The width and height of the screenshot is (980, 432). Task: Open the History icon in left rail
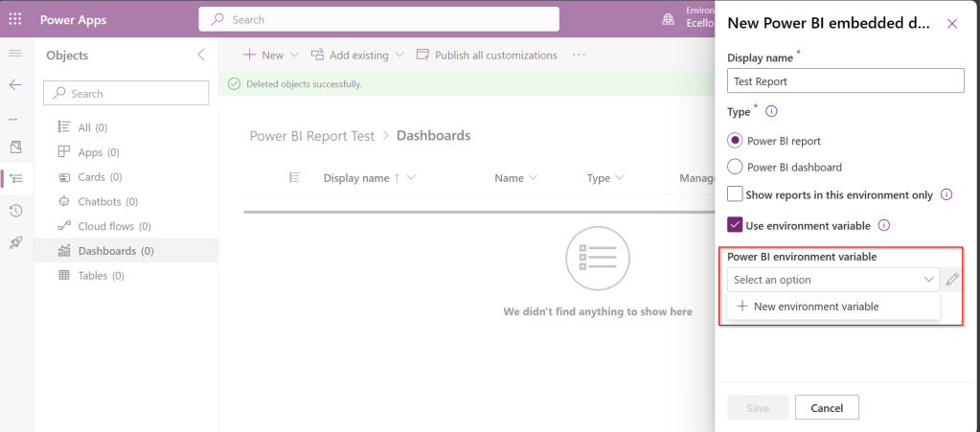click(15, 211)
